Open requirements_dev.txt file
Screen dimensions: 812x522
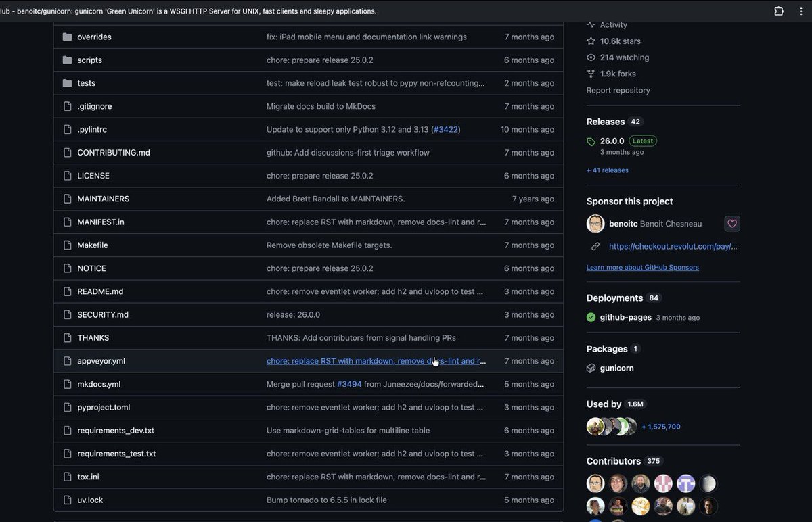pos(116,430)
